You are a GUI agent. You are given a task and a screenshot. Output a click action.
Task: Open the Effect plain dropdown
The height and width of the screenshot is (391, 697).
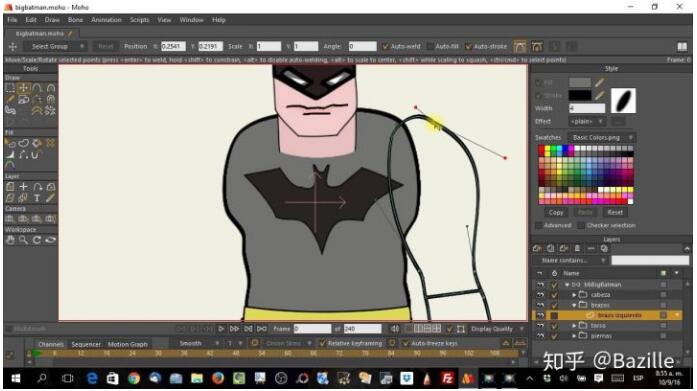[587, 121]
